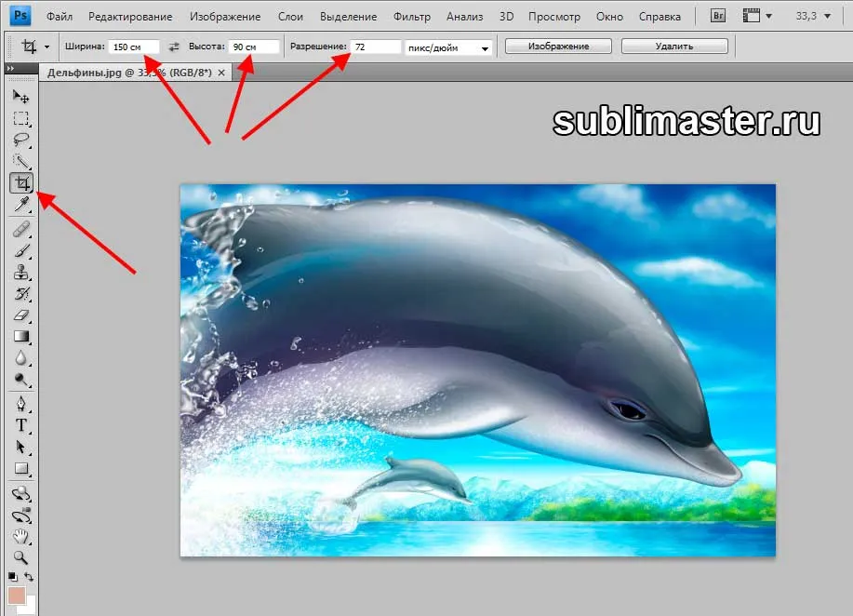Image resolution: width=853 pixels, height=616 pixels.
Task: Click the Photoshop Ps logo icon
Action: pyautogui.click(x=20, y=15)
